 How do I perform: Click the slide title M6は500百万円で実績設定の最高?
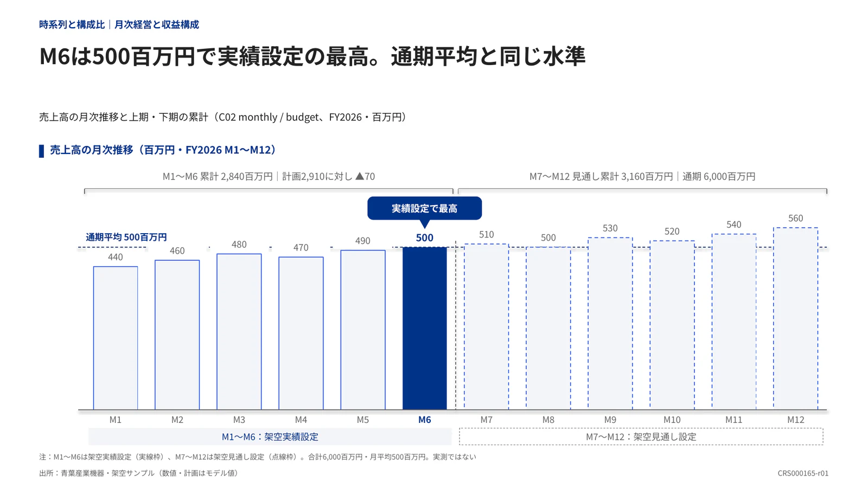pos(312,56)
